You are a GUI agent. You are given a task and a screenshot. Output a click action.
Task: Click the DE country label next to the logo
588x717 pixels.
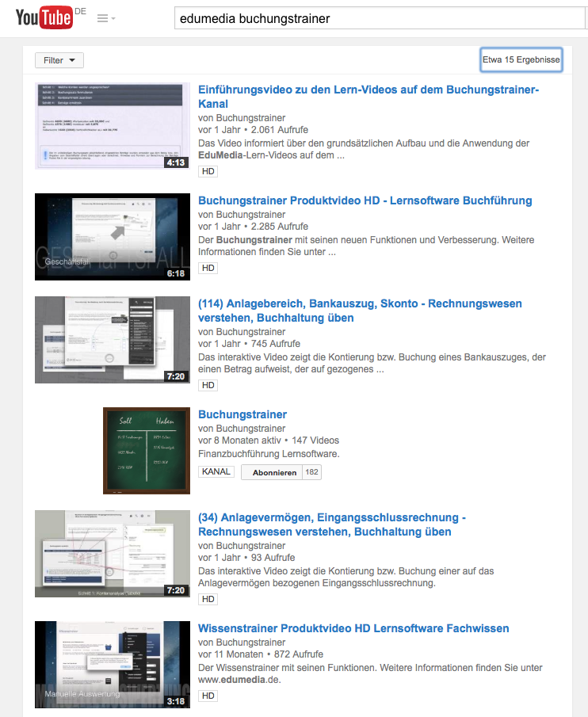[x=81, y=11]
